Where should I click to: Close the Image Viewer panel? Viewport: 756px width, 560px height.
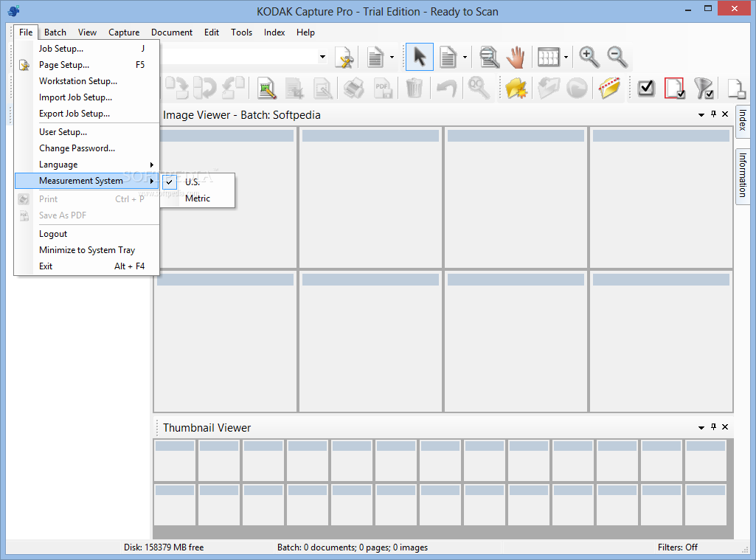(725, 114)
